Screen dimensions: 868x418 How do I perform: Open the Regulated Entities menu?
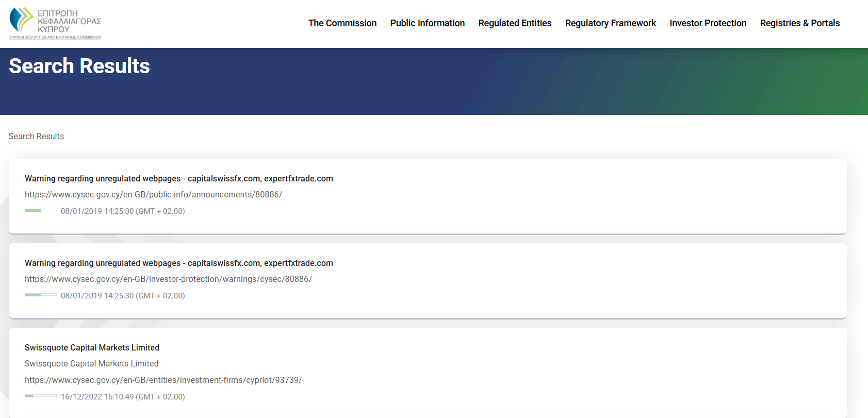click(515, 23)
